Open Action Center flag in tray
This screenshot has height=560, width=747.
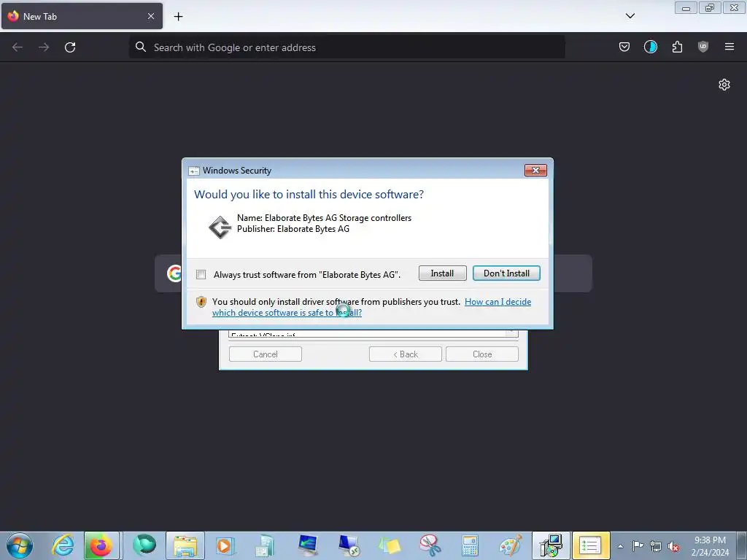point(638,546)
